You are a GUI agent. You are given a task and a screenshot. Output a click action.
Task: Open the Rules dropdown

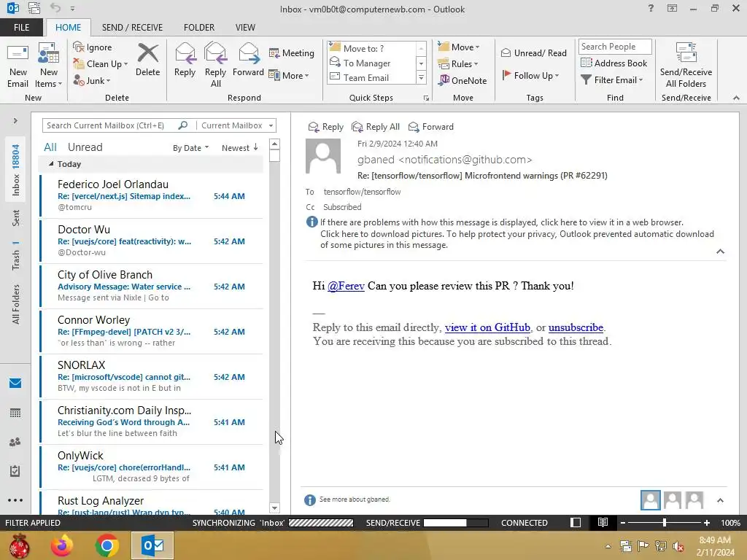pyautogui.click(x=458, y=64)
